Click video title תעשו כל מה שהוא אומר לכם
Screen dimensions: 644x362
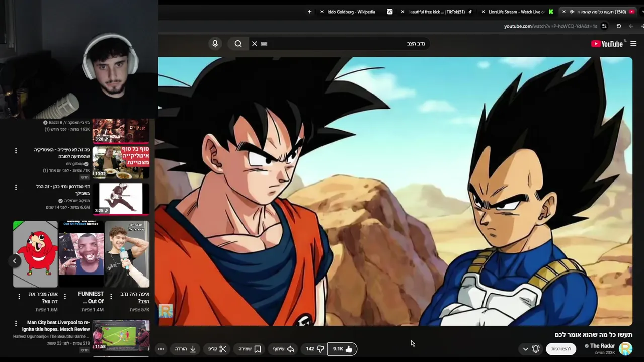[x=594, y=334]
